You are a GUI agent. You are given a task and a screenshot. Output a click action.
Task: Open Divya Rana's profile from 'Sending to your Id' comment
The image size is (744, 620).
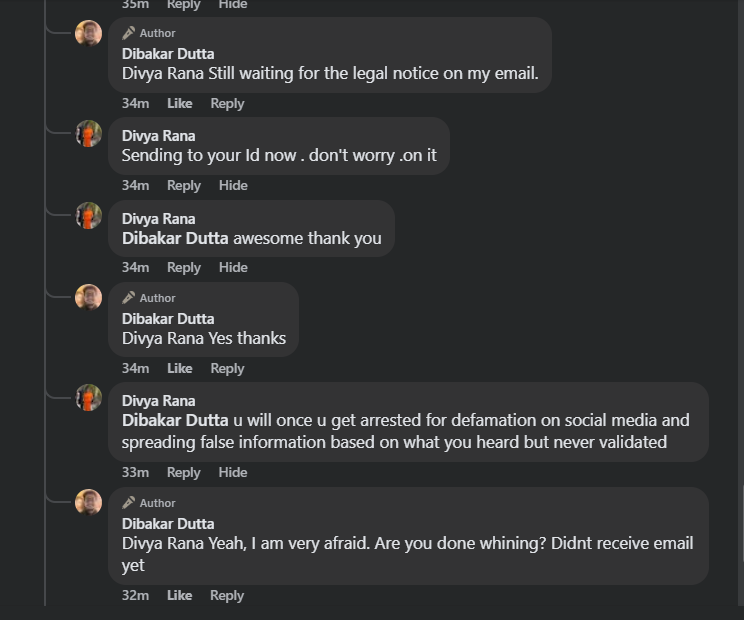point(158,136)
